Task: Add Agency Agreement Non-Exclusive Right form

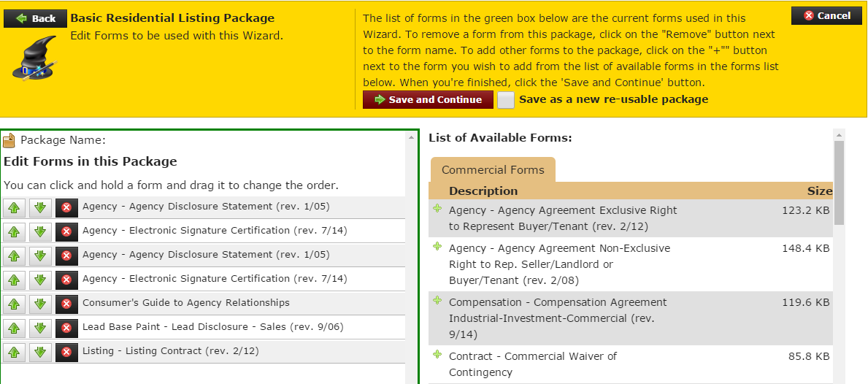Action: click(x=437, y=247)
